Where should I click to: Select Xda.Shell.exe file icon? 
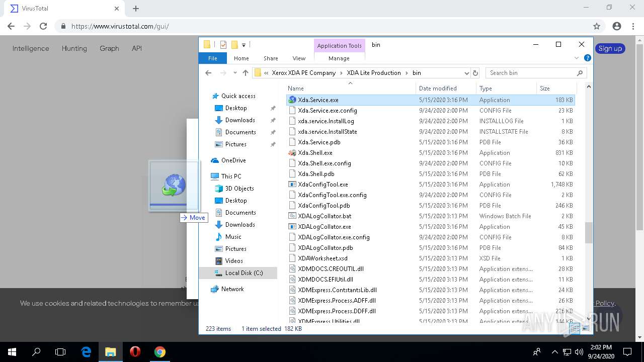[x=292, y=153]
